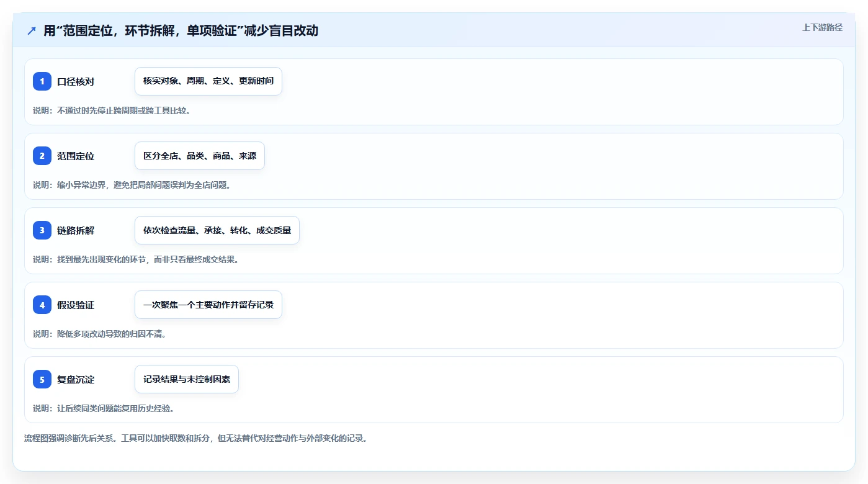Click the 区分全店、品类、商品、来源 chip
868x484 pixels.
[200, 156]
